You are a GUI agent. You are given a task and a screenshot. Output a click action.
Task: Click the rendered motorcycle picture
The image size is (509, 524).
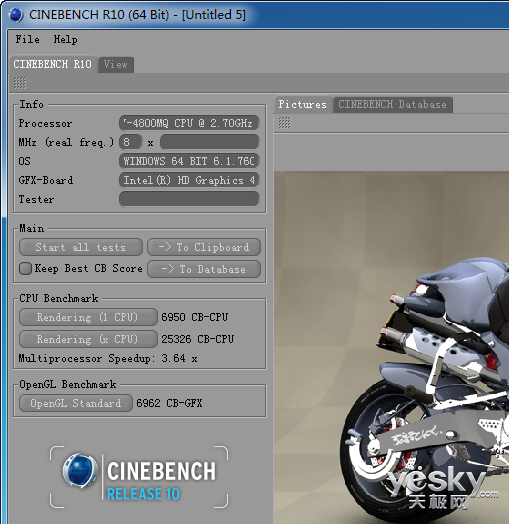point(392,348)
